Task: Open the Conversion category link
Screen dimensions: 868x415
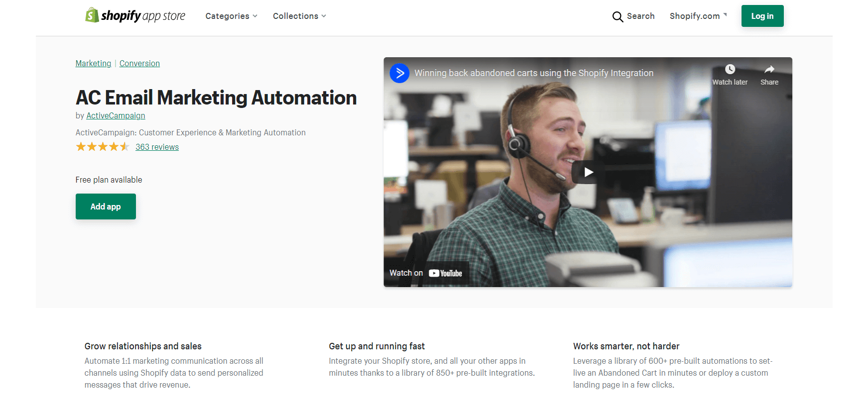Action: (139, 63)
